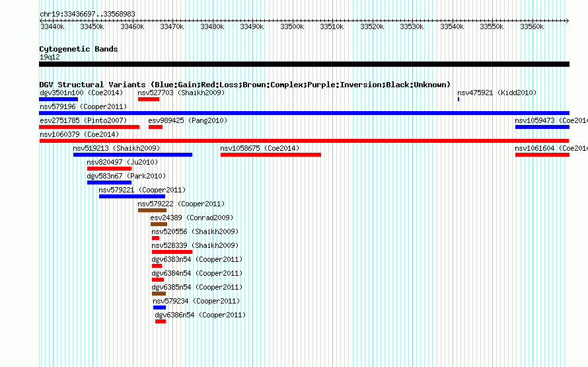Open nsv579221 (Cooper2011) variant label
Screen dimensions: 588x367
(142, 190)
